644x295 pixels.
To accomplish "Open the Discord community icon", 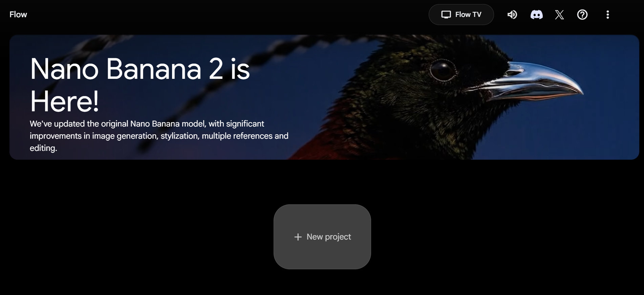I will pos(536,15).
